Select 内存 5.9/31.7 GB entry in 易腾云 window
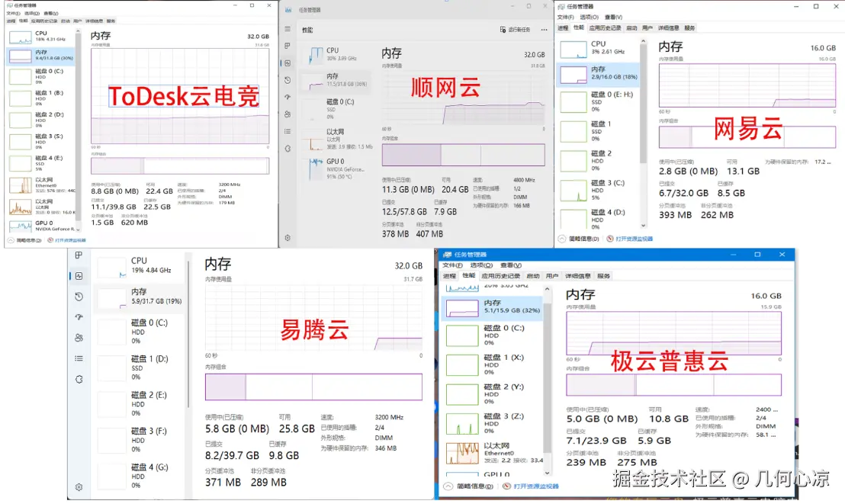 click(140, 297)
